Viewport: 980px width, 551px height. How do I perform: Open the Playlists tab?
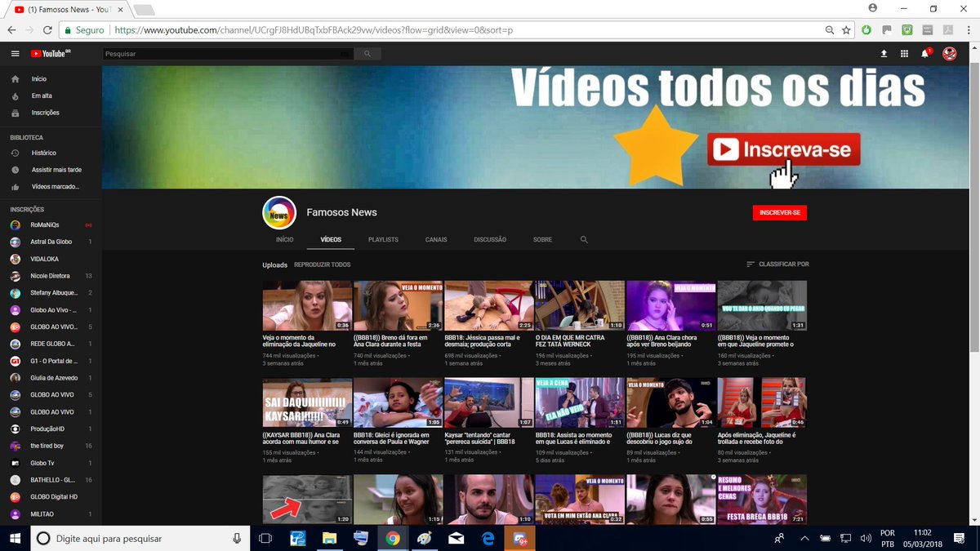[x=383, y=240]
